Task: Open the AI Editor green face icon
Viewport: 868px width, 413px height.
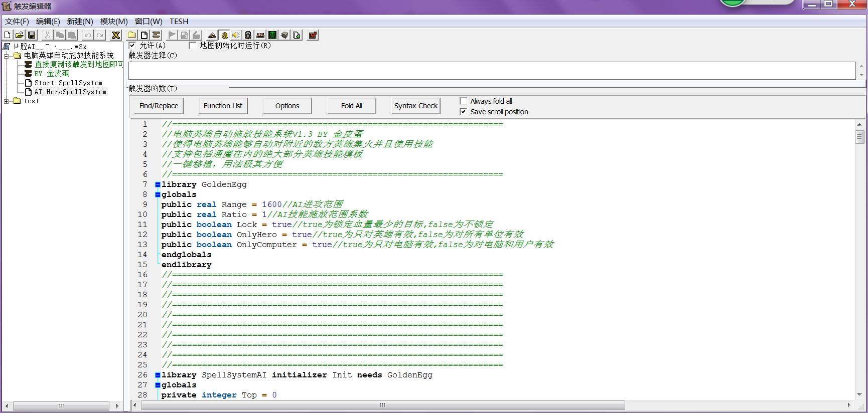Action: [x=272, y=35]
